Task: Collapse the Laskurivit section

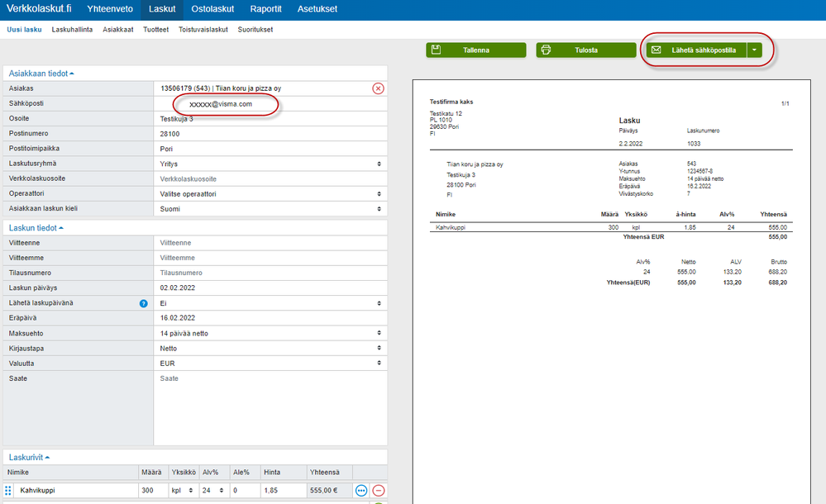Action: pos(29,458)
